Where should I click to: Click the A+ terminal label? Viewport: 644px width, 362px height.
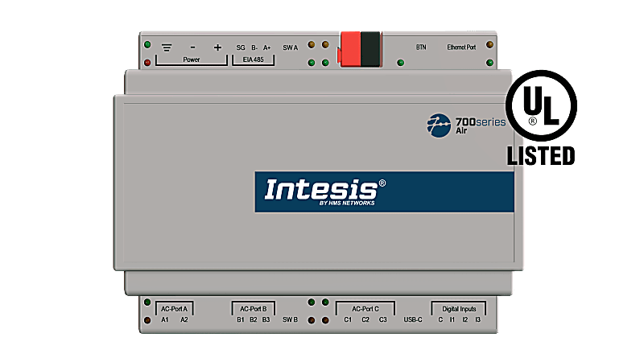(x=267, y=47)
